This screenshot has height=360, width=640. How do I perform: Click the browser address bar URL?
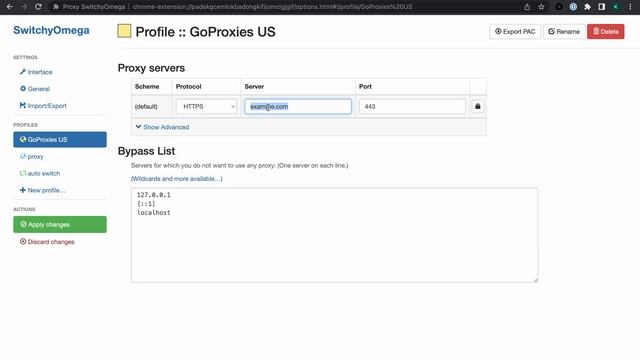272,7
